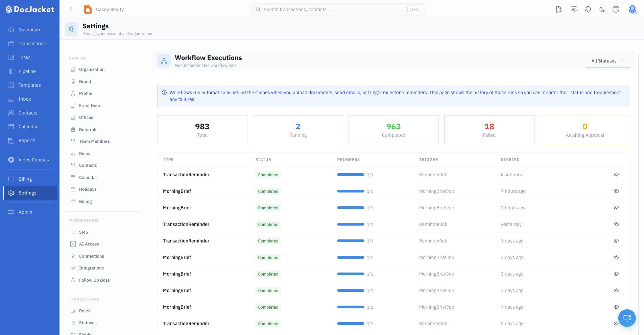View the first 7 hours ago MorningBrief run
This screenshot has width=644, height=335.
[616, 191]
